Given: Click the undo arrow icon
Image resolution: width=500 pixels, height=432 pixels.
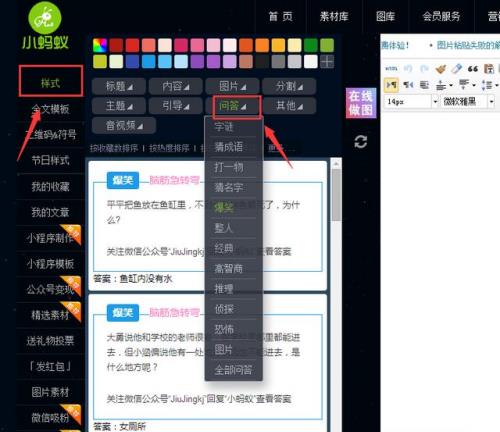Looking at the screenshot, I should (x=408, y=69).
